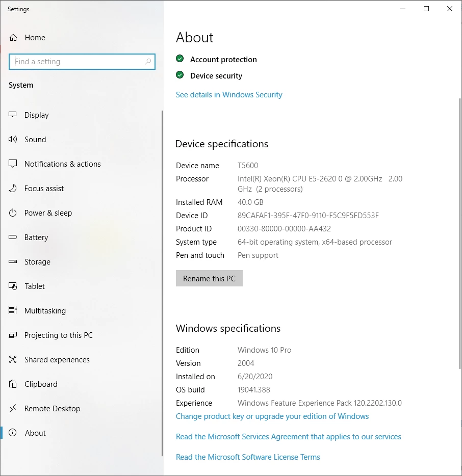This screenshot has width=462, height=476.
Task: Focus the Find a setting search box
Action: [82, 62]
